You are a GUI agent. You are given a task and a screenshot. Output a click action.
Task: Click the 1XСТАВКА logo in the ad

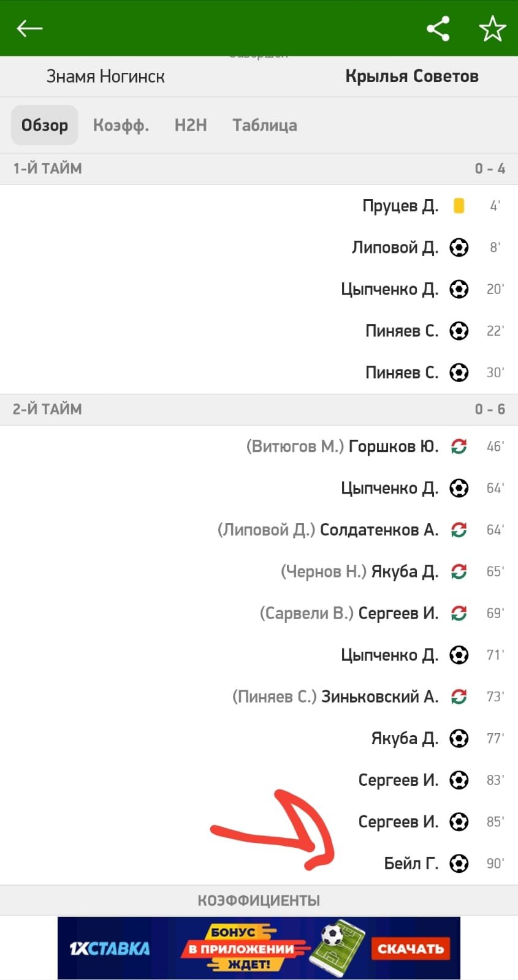point(110,949)
